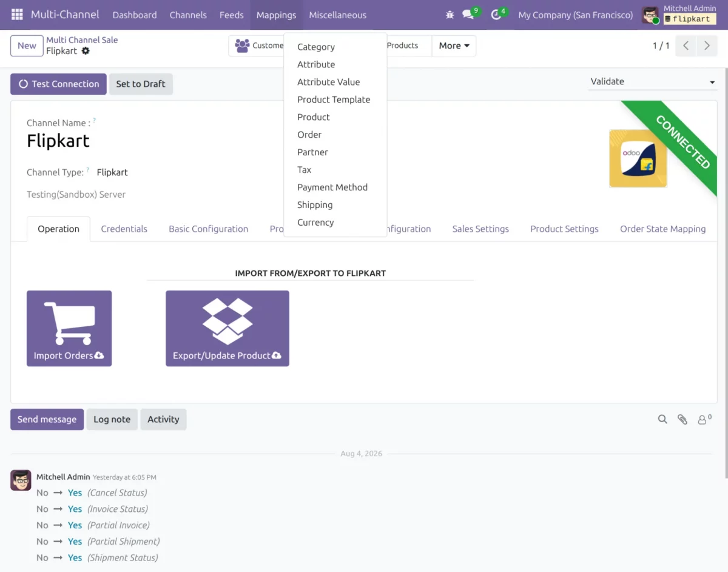Image resolution: width=728 pixels, height=572 pixels.
Task: Select Currency mapping entry
Action: [335, 223]
